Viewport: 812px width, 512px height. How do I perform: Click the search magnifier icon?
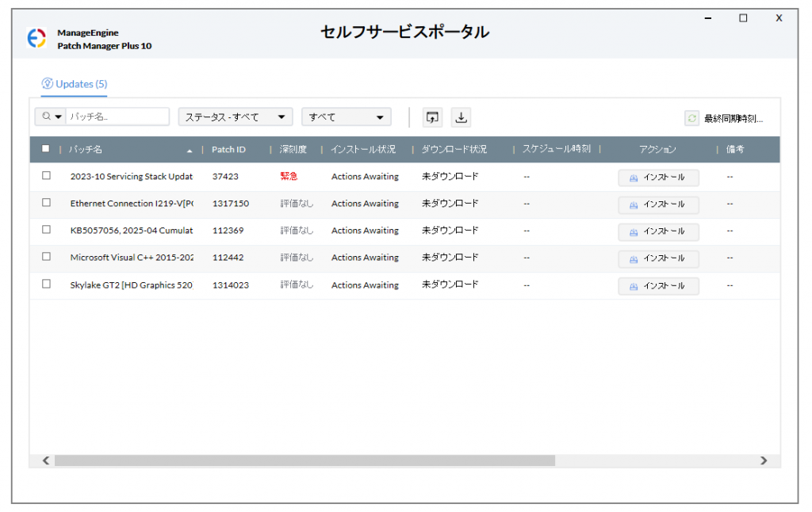pyautogui.click(x=47, y=117)
